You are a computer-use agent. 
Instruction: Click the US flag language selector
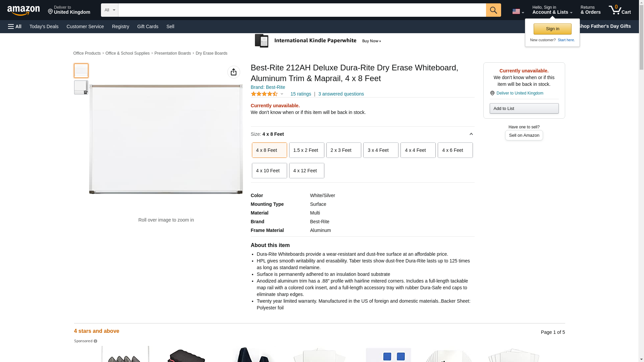[518, 11]
